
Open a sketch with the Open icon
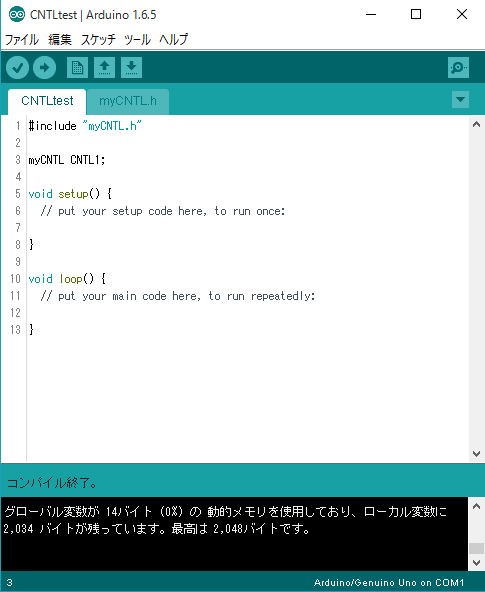[x=104, y=68]
